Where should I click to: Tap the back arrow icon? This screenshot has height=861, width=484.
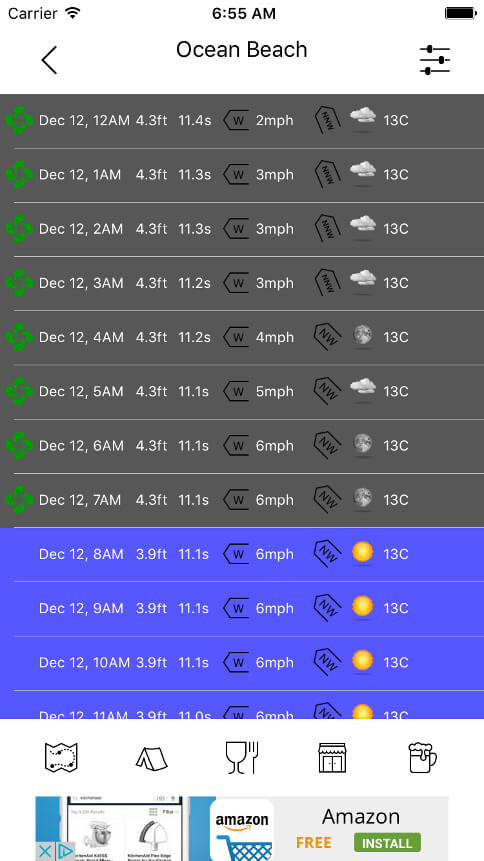tap(49, 60)
